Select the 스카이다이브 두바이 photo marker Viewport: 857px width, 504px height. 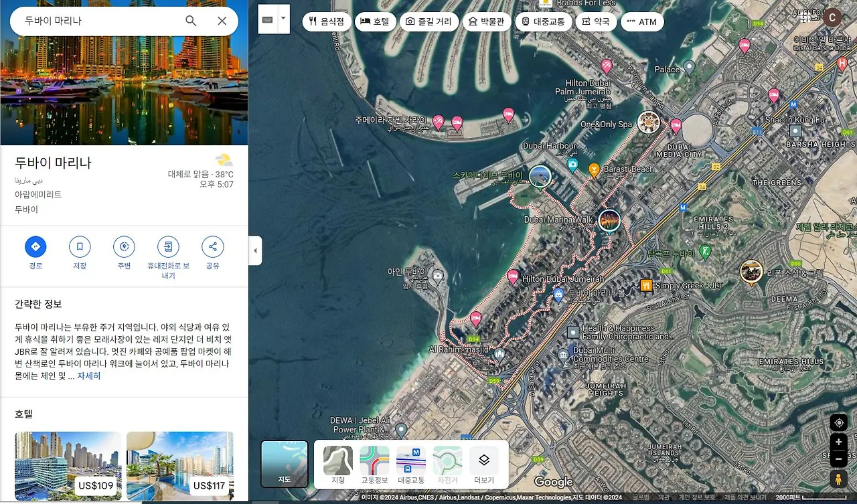coord(539,176)
